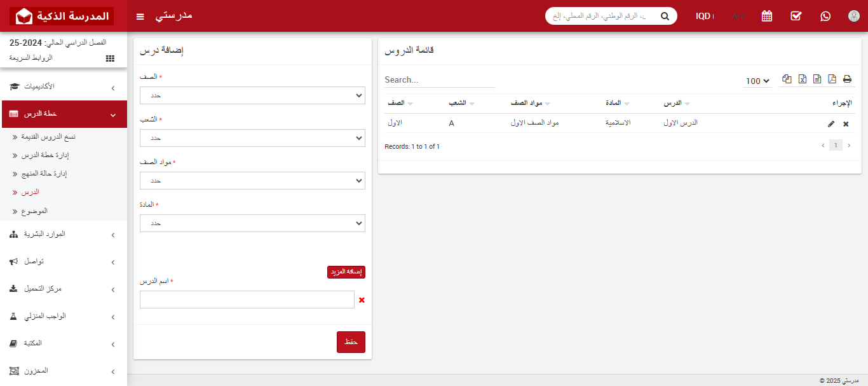Image resolution: width=868 pixels, height=386 pixels.
Task: Export lessons list to Excel
Action: coord(802,79)
